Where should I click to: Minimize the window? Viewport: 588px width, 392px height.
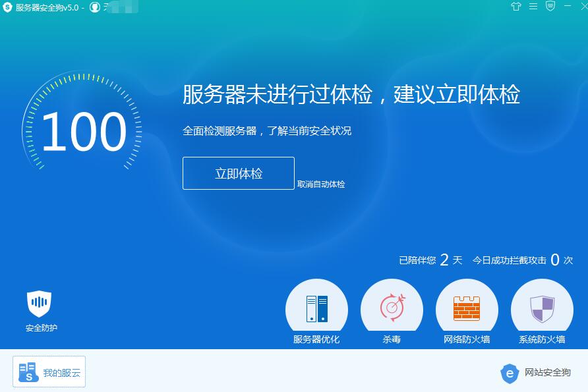(x=568, y=6)
